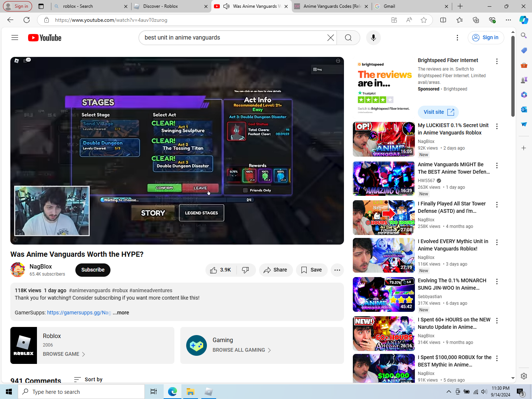Play Evolving MONARCH SUNG JIN-WOO thumbnail
The height and width of the screenshot is (399, 532).
click(x=384, y=294)
